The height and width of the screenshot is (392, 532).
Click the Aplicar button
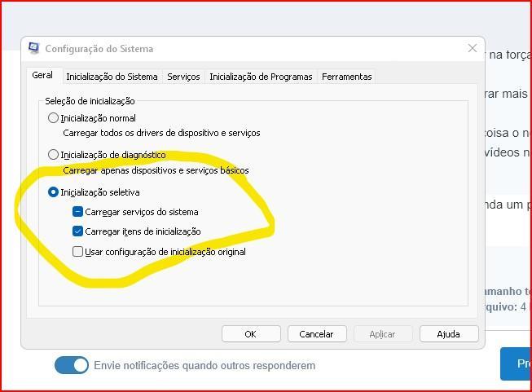point(383,334)
